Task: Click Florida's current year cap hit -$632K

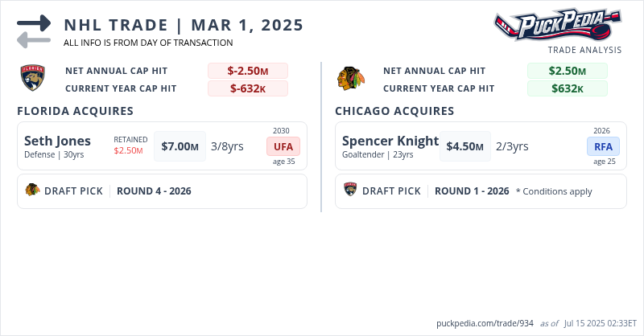Action: tap(248, 88)
